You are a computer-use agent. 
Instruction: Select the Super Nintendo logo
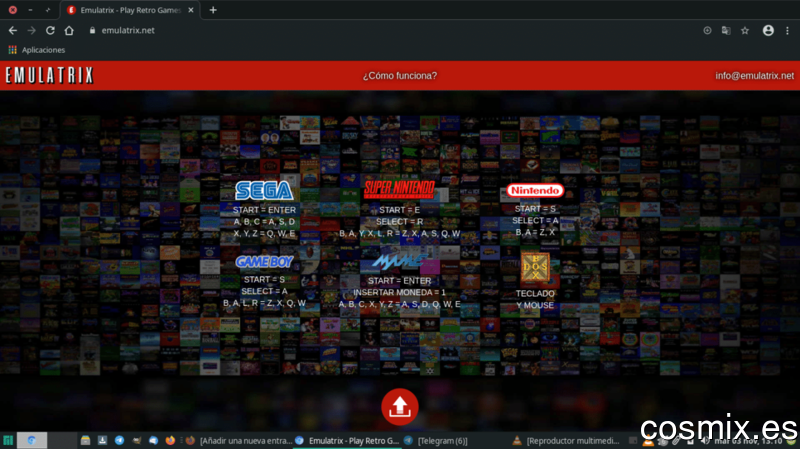[x=399, y=189]
